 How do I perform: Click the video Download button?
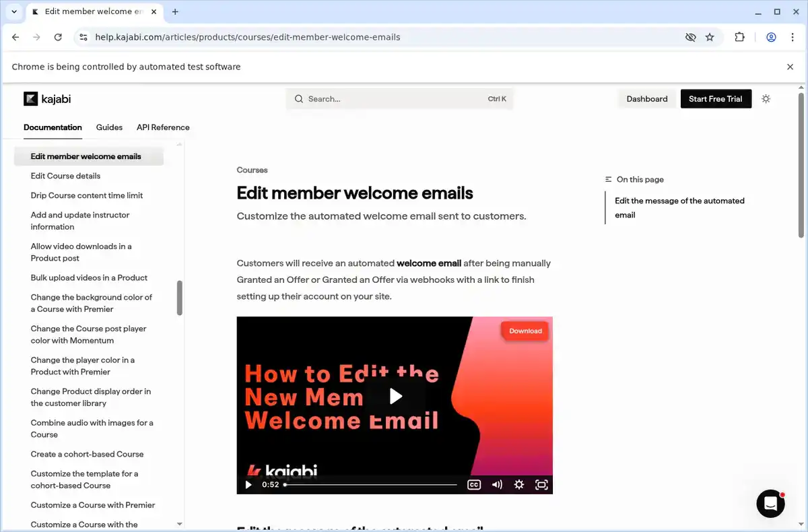pos(525,331)
